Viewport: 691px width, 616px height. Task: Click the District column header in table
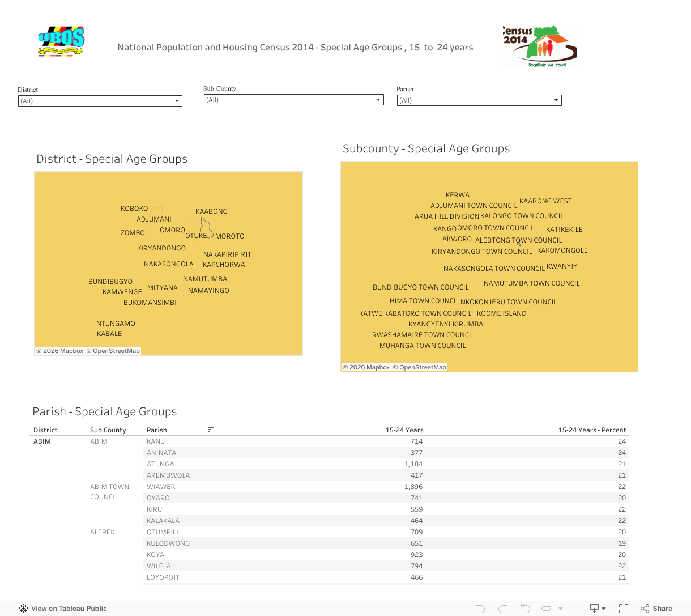pos(45,430)
